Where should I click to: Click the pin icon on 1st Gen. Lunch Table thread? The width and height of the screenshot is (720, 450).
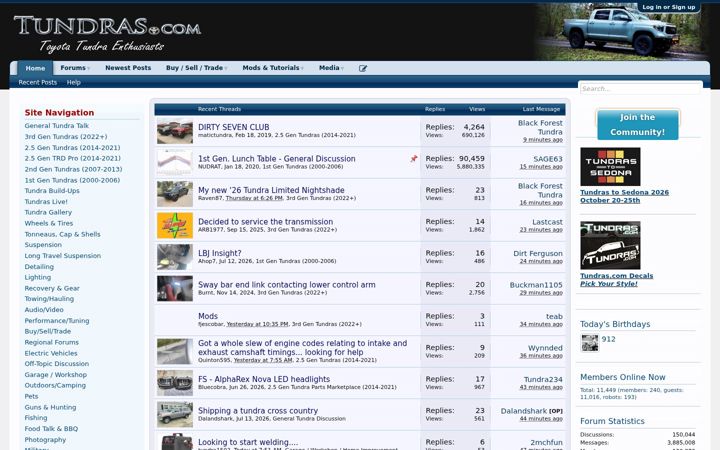point(414,158)
